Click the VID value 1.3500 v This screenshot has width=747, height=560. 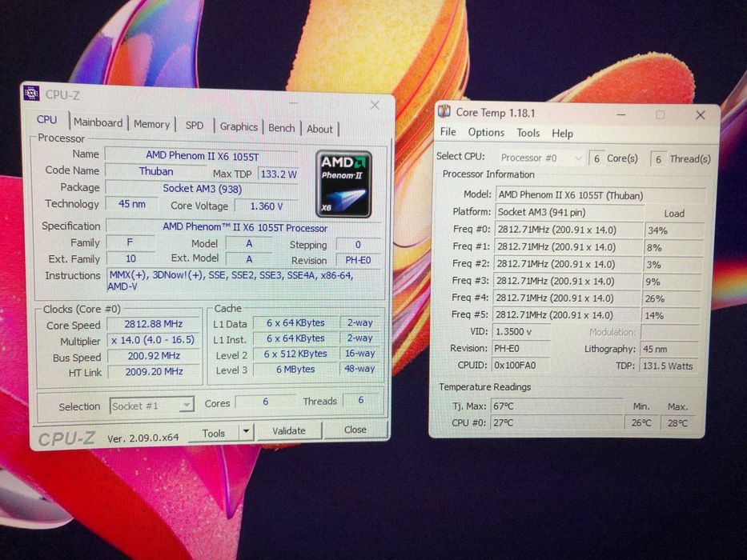pyautogui.click(x=521, y=331)
